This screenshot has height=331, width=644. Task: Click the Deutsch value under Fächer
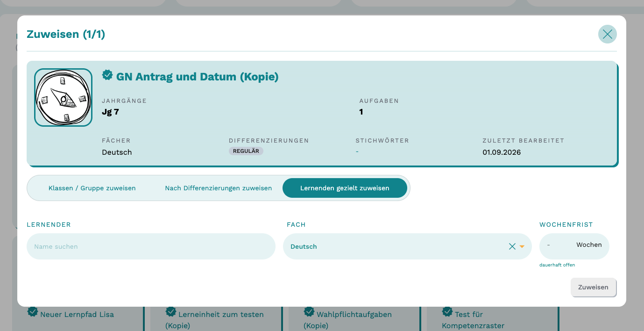tap(117, 152)
